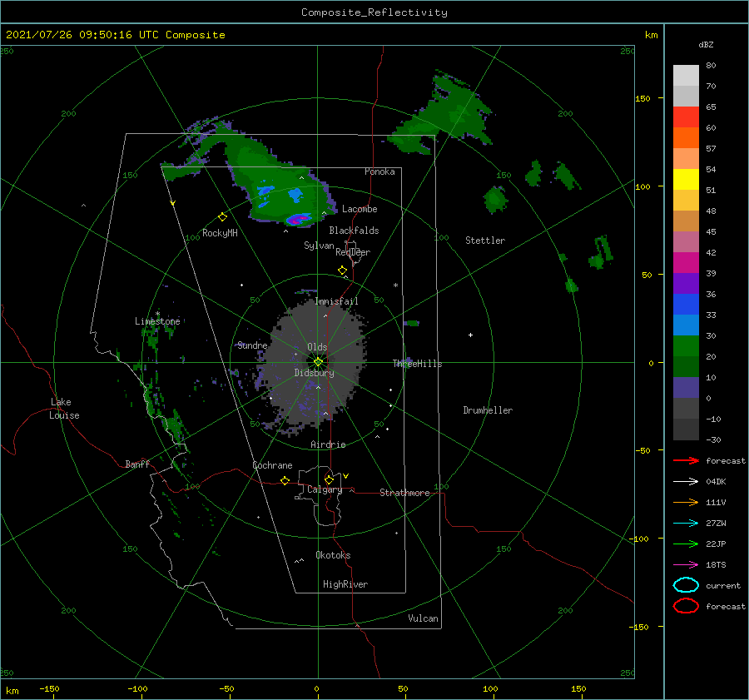The width and height of the screenshot is (749, 700).
Task: Click the ThreeHills label
Action: pyautogui.click(x=418, y=364)
